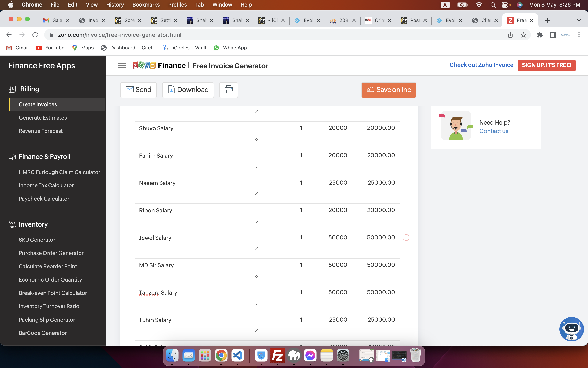Click the share icon in the address bar
The height and width of the screenshot is (368, 588).
510,35
